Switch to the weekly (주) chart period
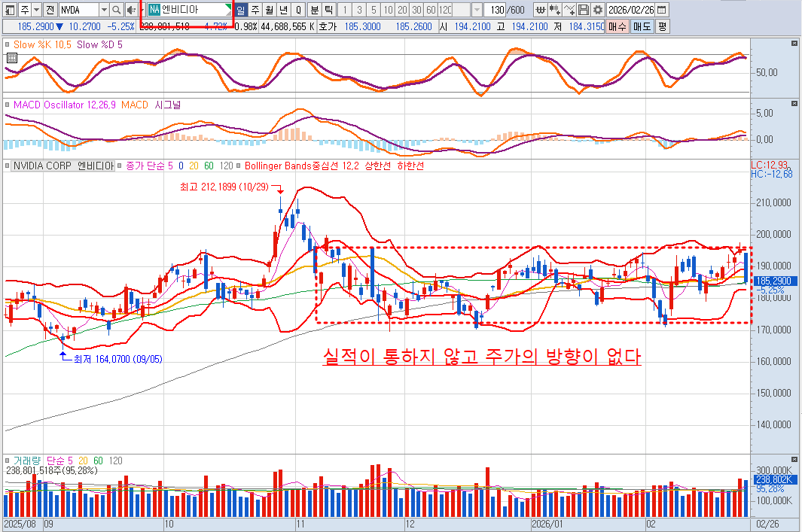This screenshot has height=532, width=802. [255, 10]
